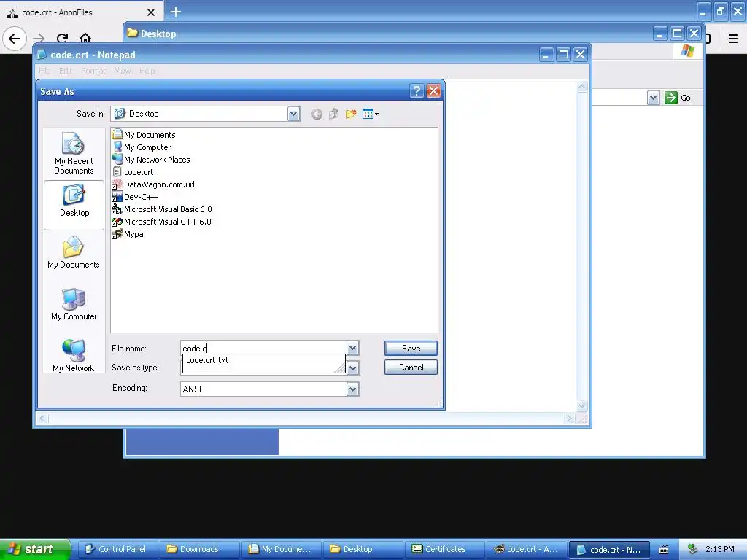Create New Folder icon in Save As
This screenshot has width=747, height=560.
coord(351,114)
